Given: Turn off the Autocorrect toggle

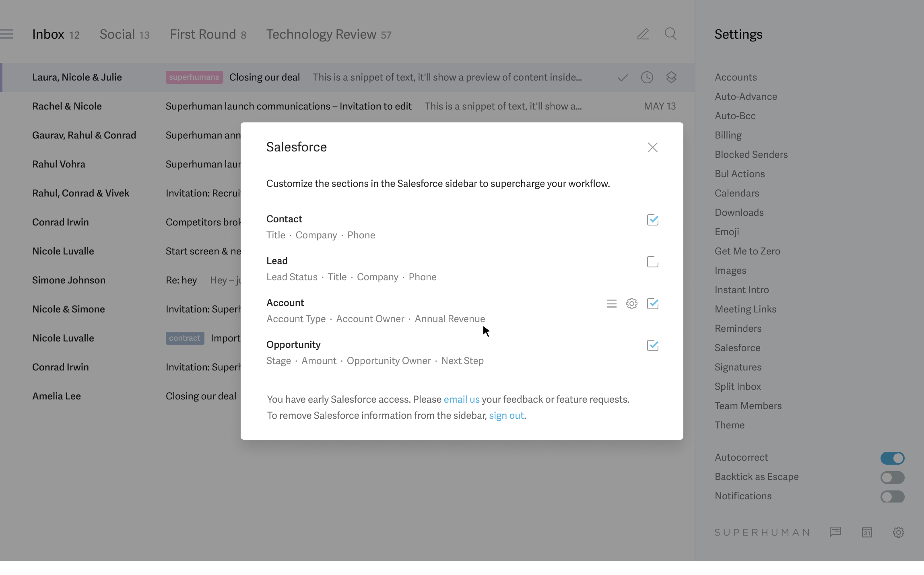Looking at the screenshot, I should click(x=893, y=458).
